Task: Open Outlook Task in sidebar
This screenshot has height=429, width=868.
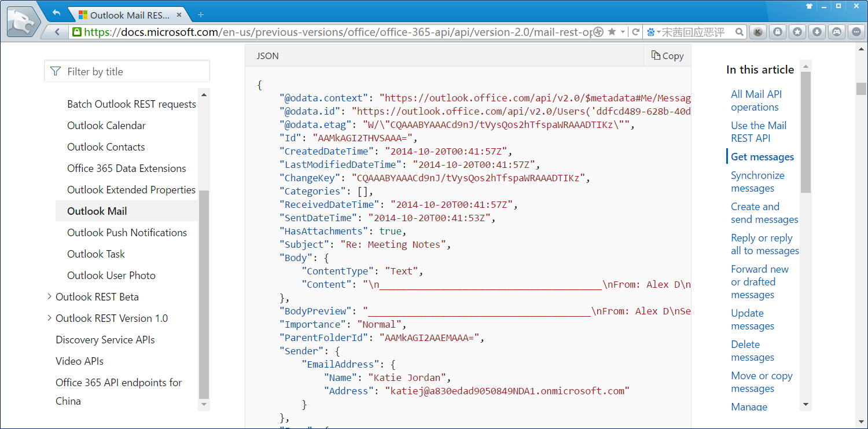Action: [96, 254]
